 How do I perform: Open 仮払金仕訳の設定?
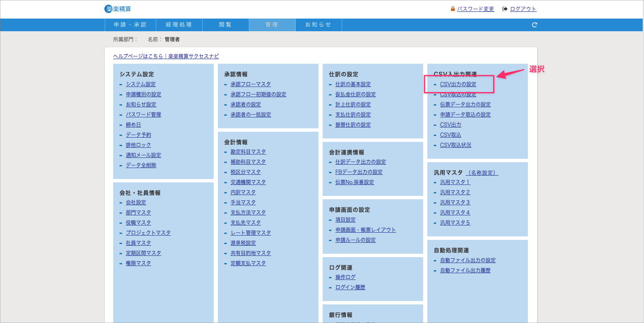point(356,95)
